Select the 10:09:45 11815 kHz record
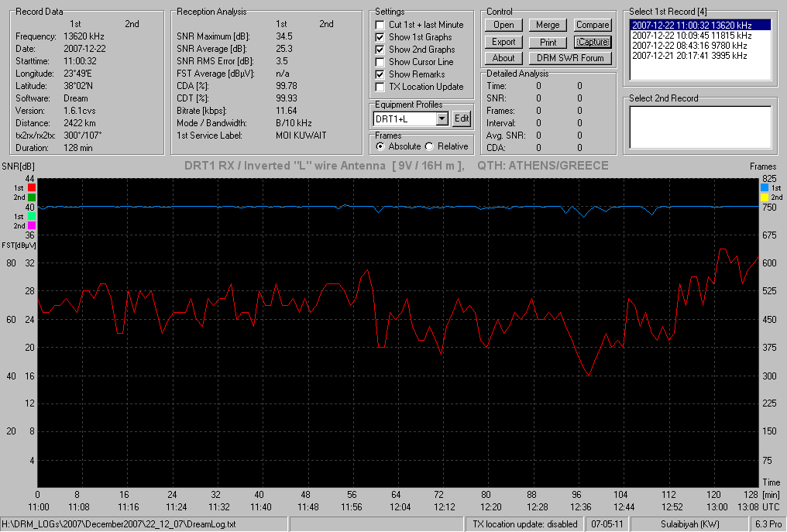The height and width of the screenshot is (532, 787). pos(692,35)
